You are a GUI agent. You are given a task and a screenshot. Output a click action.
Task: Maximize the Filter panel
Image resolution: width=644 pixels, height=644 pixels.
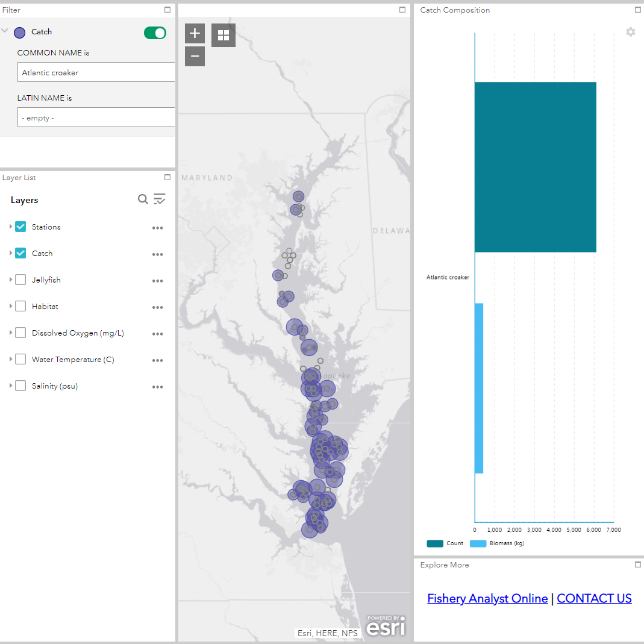[168, 10]
